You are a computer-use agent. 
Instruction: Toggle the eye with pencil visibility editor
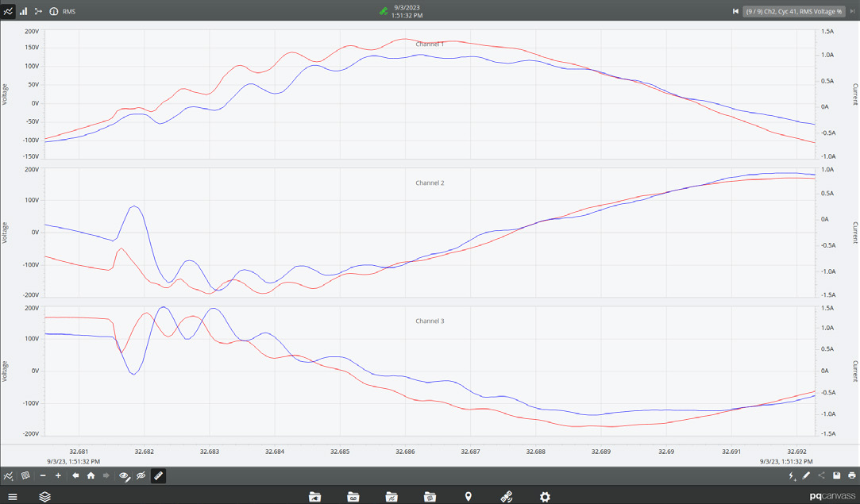[x=125, y=476]
